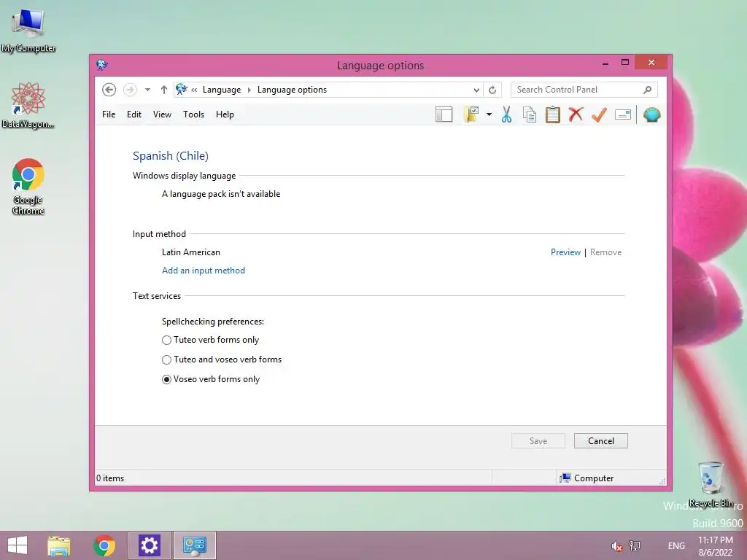747x560 pixels.
Task: Click the Save button
Action: [x=538, y=441]
